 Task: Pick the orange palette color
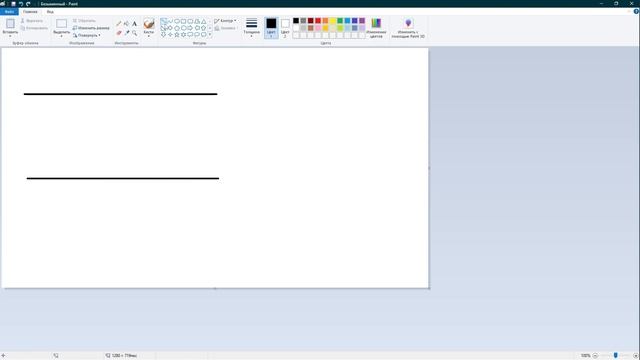point(325,20)
